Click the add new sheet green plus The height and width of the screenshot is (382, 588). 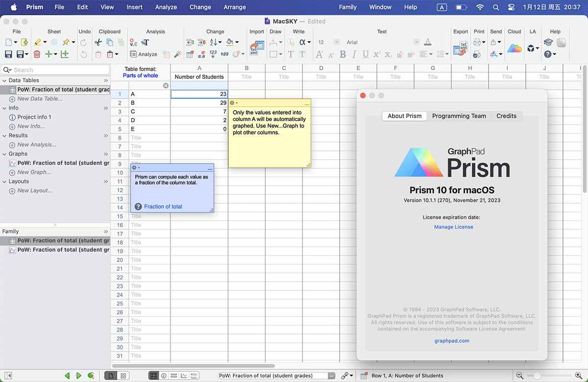(49, 54)
